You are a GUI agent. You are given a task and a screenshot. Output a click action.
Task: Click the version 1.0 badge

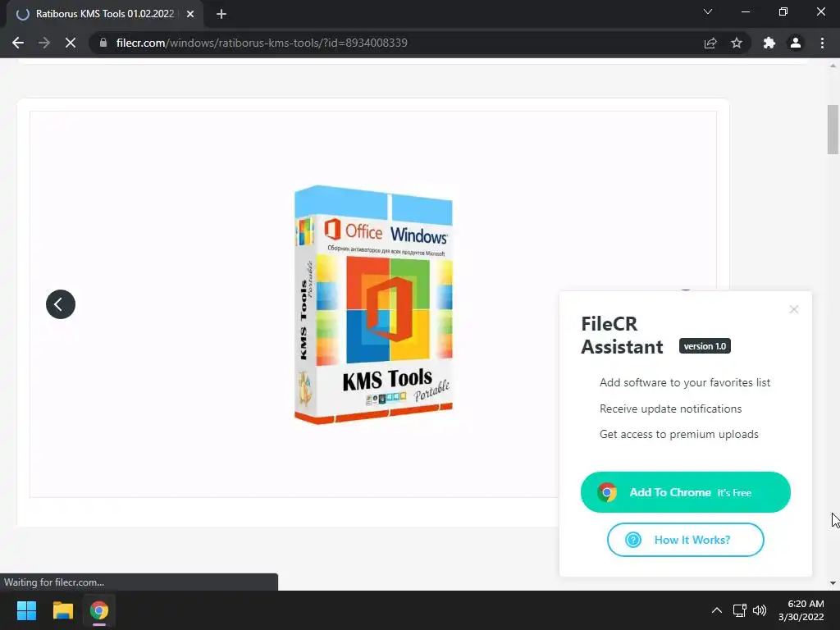pos(705,346)
